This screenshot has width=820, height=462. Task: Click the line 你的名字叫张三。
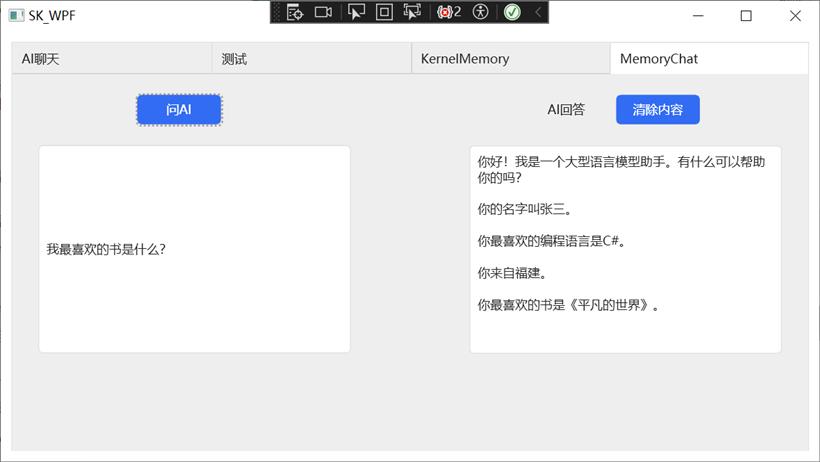pos(525,210)
